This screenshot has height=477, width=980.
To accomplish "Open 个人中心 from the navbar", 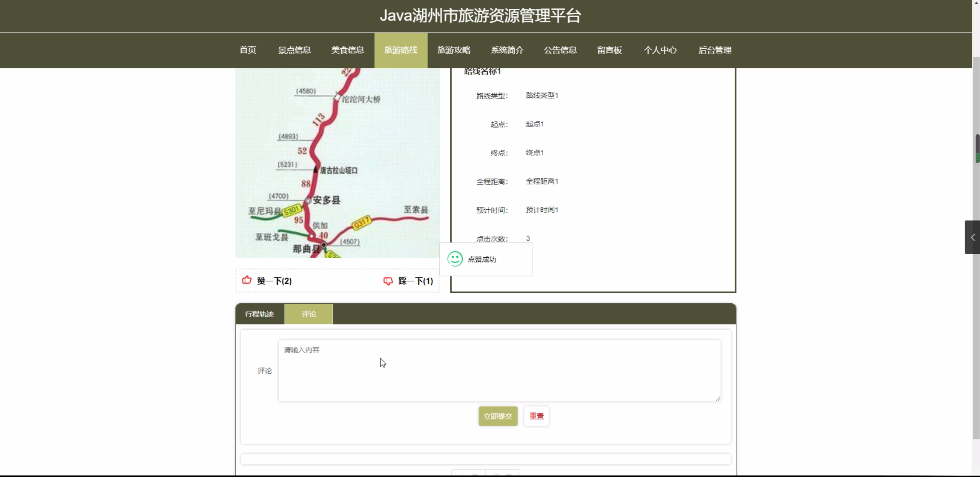I will (660, 50).
